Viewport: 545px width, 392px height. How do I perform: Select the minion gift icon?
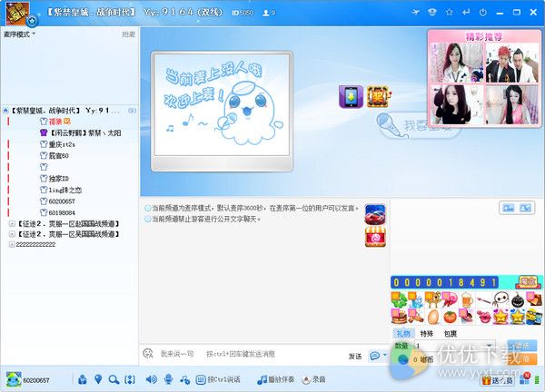534,317
